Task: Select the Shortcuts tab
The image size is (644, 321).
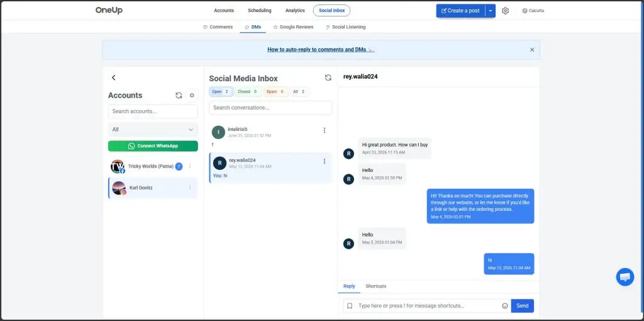Action: tap(376, 286)
